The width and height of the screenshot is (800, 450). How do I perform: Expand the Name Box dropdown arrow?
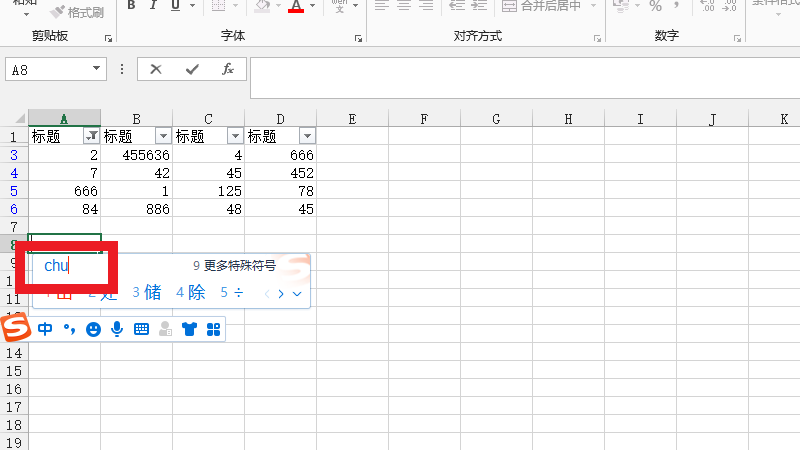(x=97, y=69)
